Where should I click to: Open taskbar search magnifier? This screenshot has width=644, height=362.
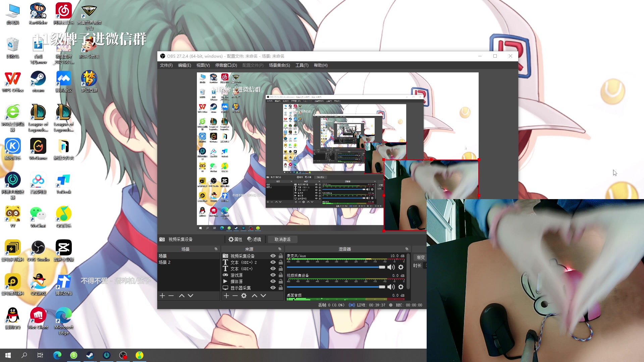pos(24,355)
